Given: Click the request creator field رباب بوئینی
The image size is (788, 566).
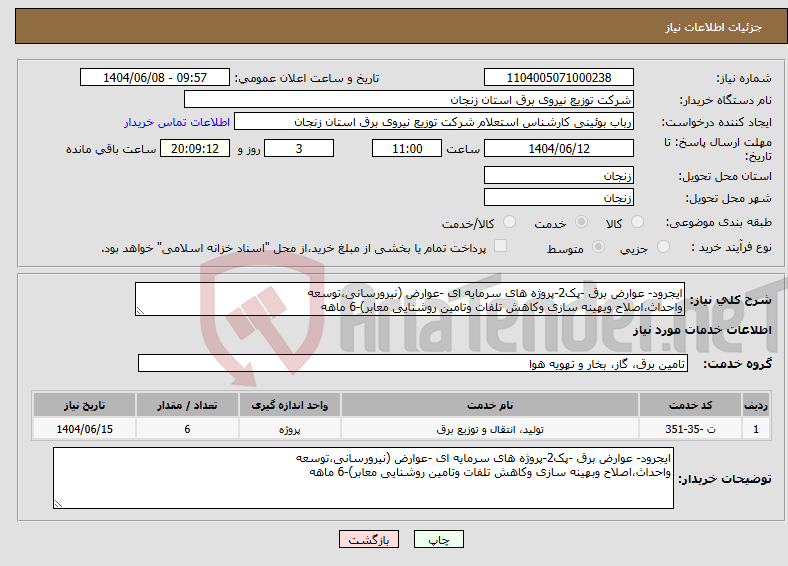Looking at the screenshot, I should pos(434,122).
